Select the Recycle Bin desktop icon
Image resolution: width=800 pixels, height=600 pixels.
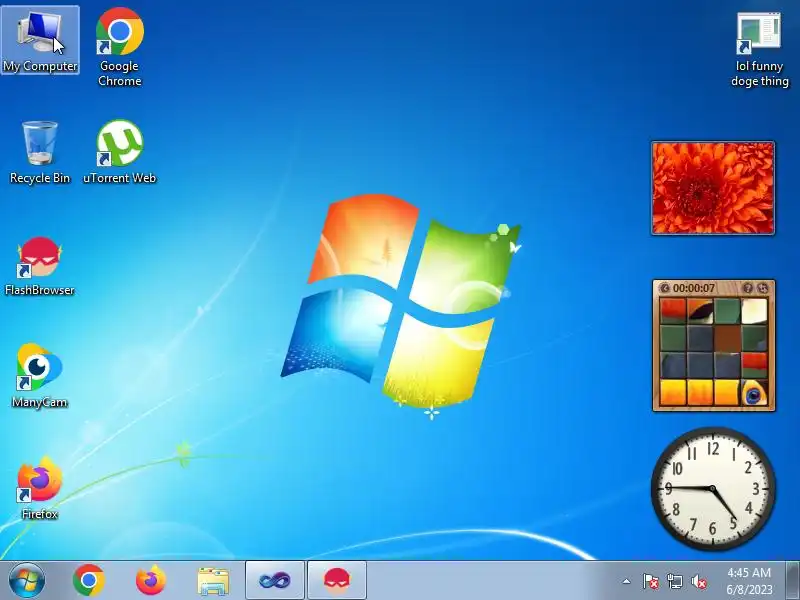pyautogui.click(x=40, y=152)
